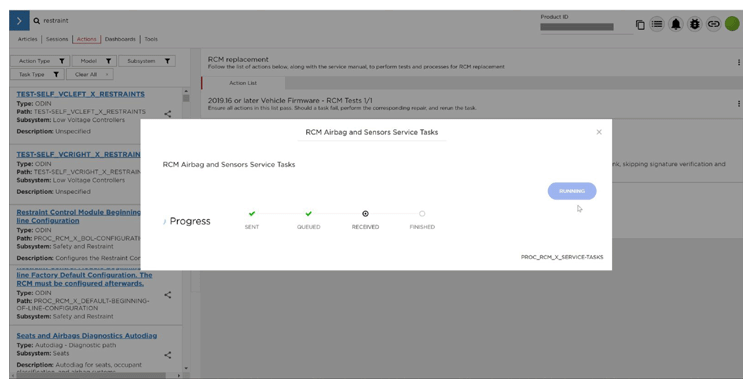Select the Actions tab
The width and height of the screenshot is (752, 388).
pyautogui.click(x=86, y=39)
